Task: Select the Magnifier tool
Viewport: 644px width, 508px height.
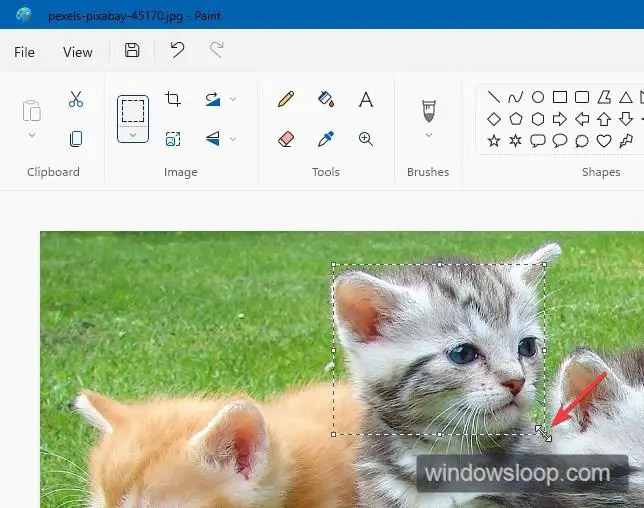Action: [366, 139]
